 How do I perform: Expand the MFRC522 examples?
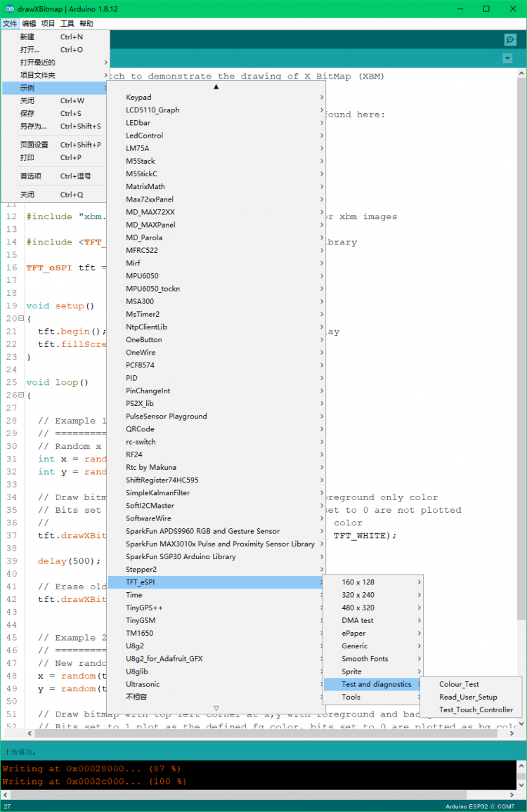point(216,250)
